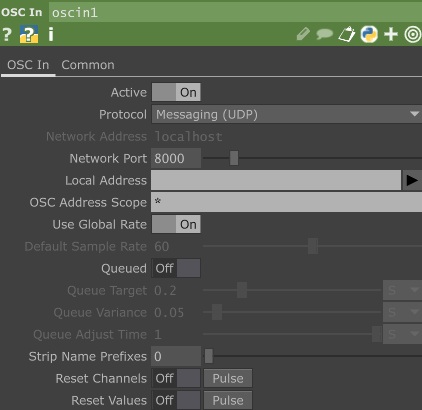Click the copy parameters clipboard icon

pos(347,34)
